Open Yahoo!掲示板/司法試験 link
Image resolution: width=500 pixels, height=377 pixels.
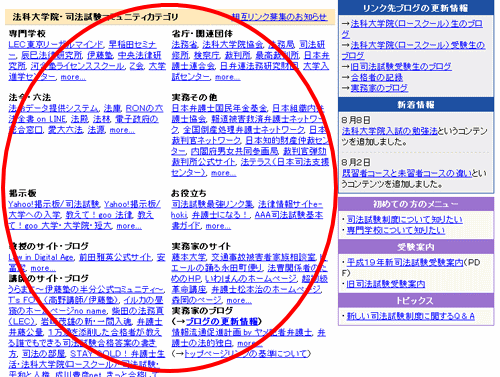coord(54,204)
